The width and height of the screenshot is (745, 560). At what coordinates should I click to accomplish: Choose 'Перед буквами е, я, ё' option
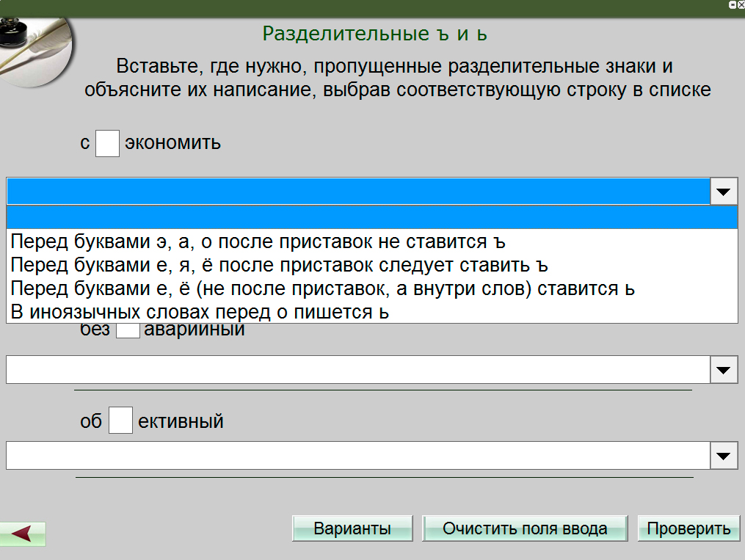[x=279, y=265]
